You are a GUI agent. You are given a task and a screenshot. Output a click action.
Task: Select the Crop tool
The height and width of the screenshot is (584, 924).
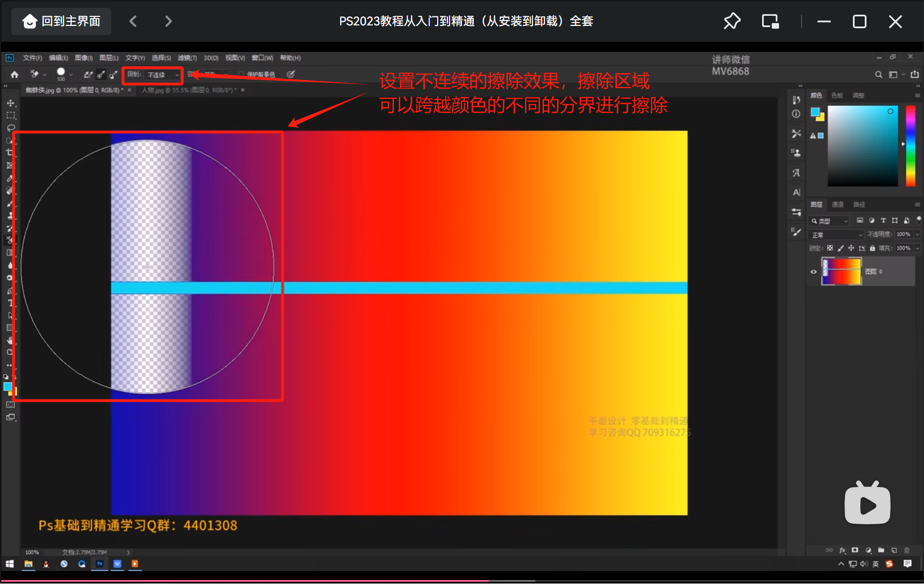coord(10,152)
